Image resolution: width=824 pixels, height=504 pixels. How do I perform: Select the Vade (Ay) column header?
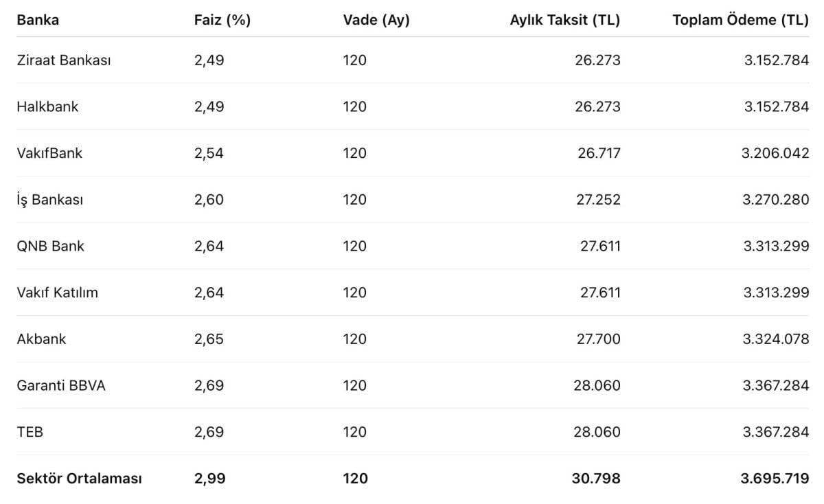pyautogui.click(x=376, y=20)
